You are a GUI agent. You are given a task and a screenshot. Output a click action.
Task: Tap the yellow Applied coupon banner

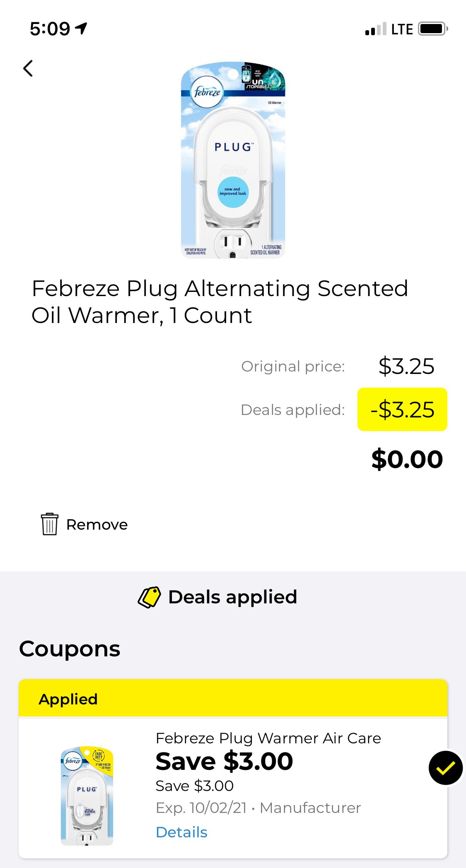233,699
